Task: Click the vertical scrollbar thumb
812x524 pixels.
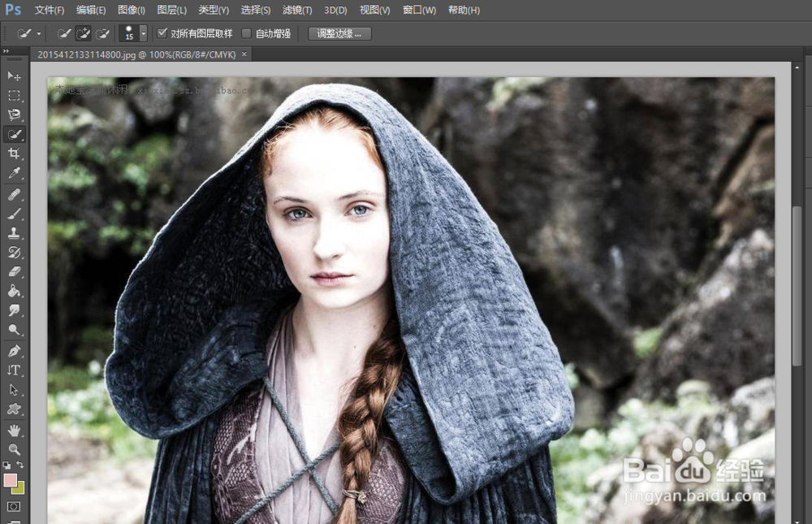Action: coord(797,286)
